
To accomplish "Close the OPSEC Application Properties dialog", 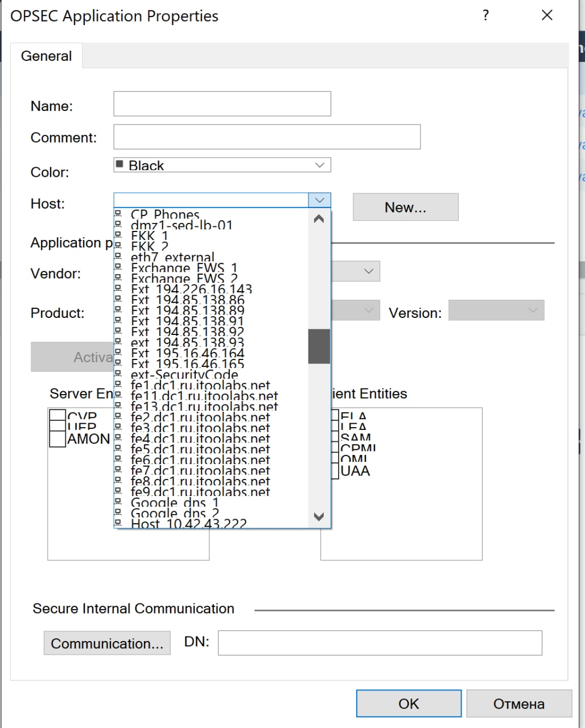I will tap(547, 15).
